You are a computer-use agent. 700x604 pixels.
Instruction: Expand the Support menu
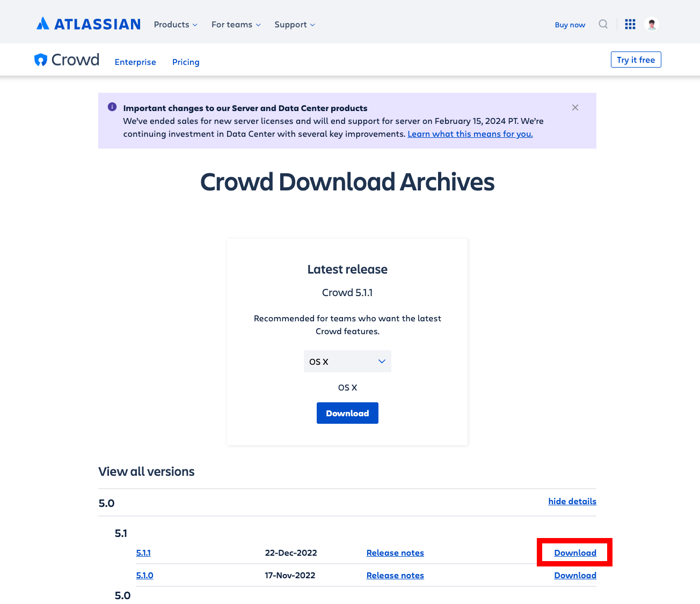point(295,25)
